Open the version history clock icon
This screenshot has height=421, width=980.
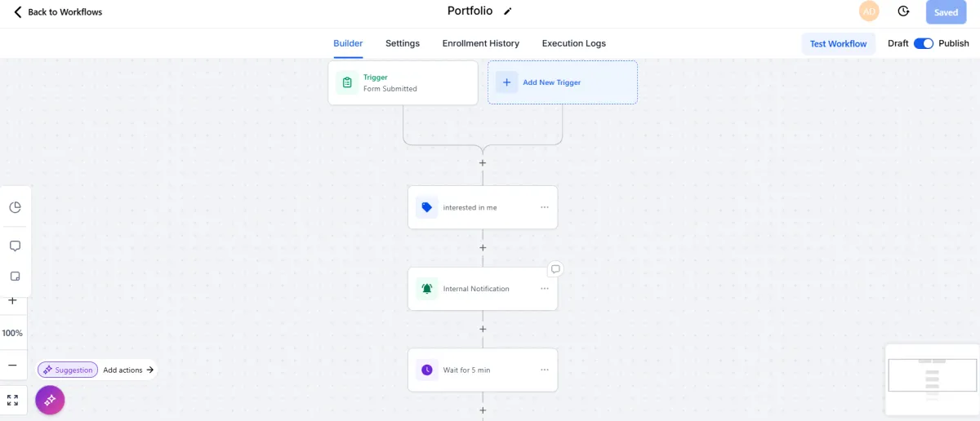(903, 11)
